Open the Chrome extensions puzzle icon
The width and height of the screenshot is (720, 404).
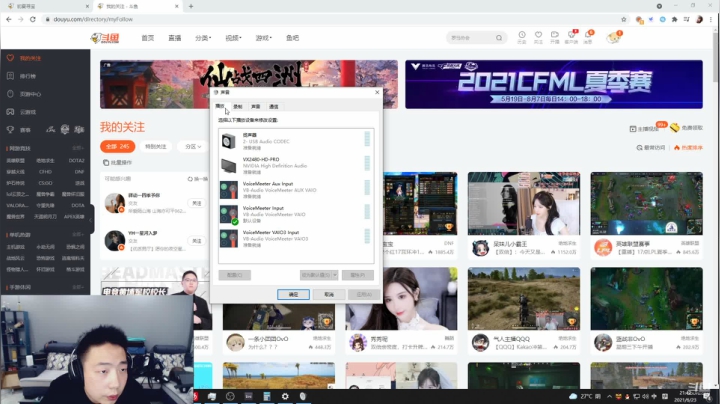(x=675, y=19)
